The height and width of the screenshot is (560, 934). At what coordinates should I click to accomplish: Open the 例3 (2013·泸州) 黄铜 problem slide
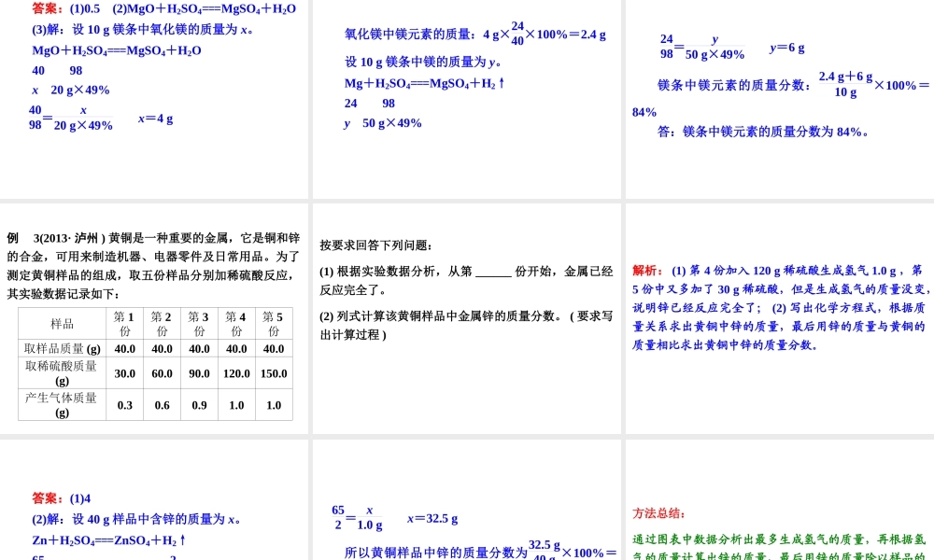coord(154,319)
